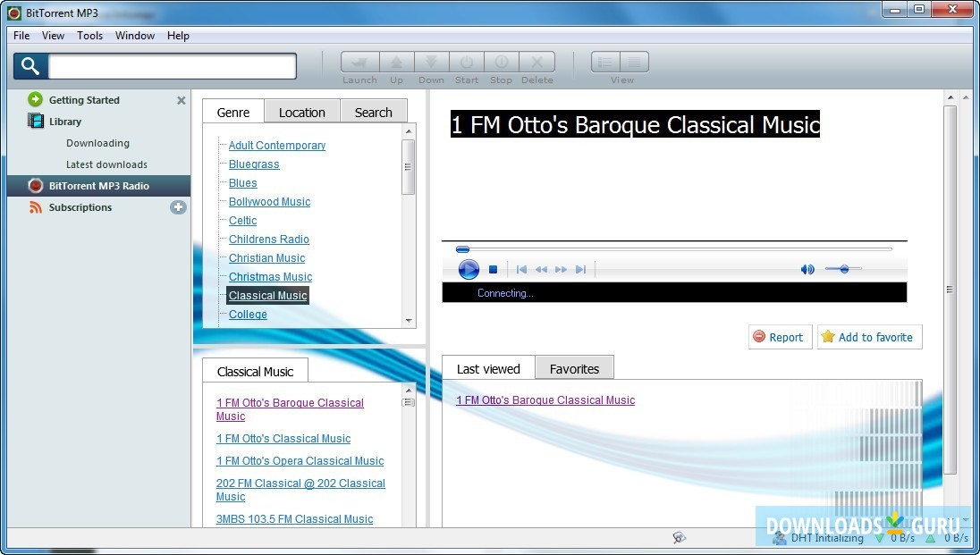Rewind in the radio player
Viewport: 980px width, 555px height.
(x=541, y=269)
